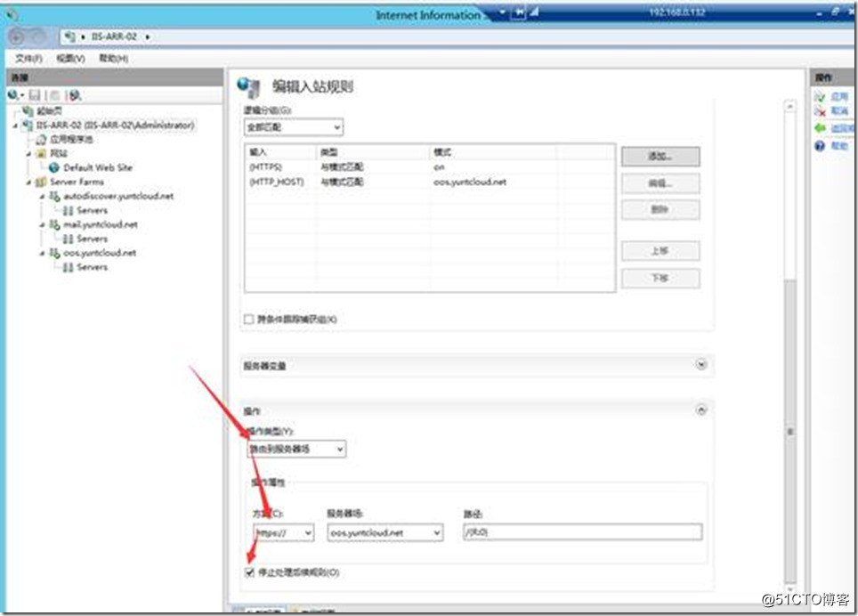Viewport: 858px width, 616px height.
Task: Click the blue Help question mark icon
Action: click(x=820, y=145)
